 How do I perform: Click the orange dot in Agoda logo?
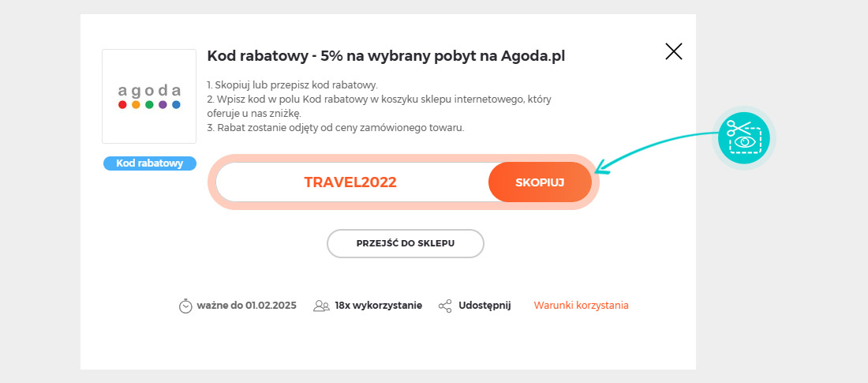(x=136, y=105)
